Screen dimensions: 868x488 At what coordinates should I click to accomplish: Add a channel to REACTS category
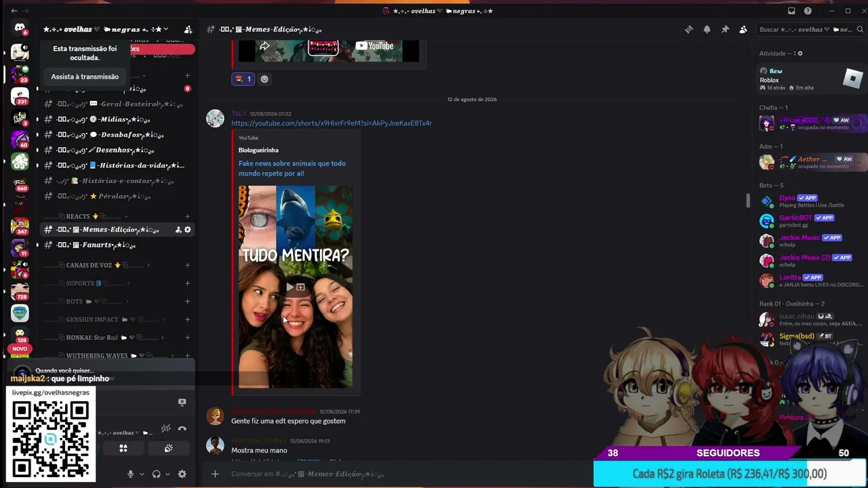click(188, 216)
